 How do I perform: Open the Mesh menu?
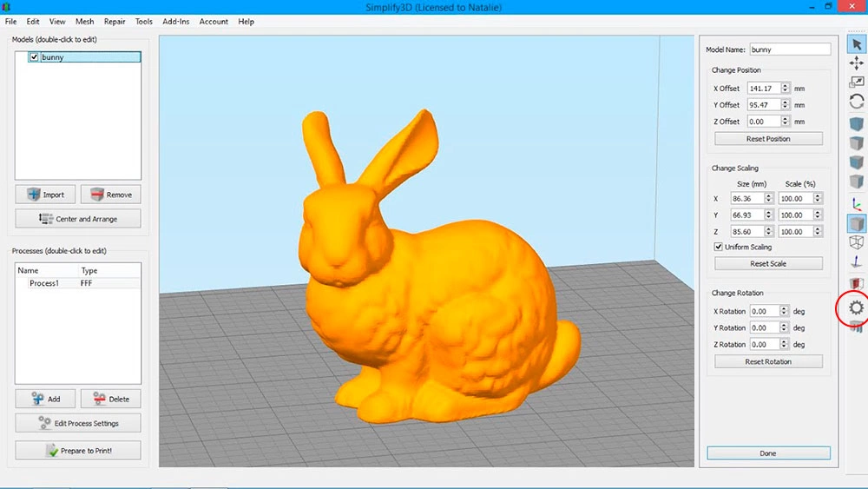pyautogui.click(x=84, y=21)
